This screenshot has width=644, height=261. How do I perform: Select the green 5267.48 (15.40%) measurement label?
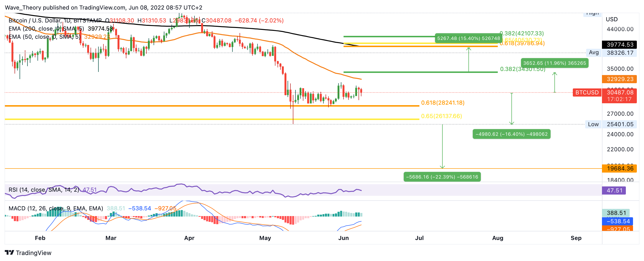point(468,38)
